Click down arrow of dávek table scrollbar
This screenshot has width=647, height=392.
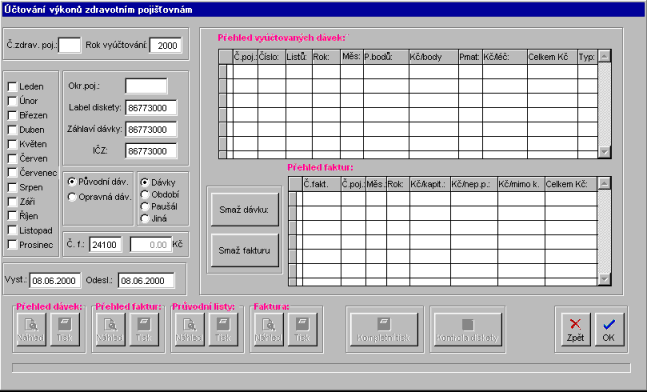604,152
